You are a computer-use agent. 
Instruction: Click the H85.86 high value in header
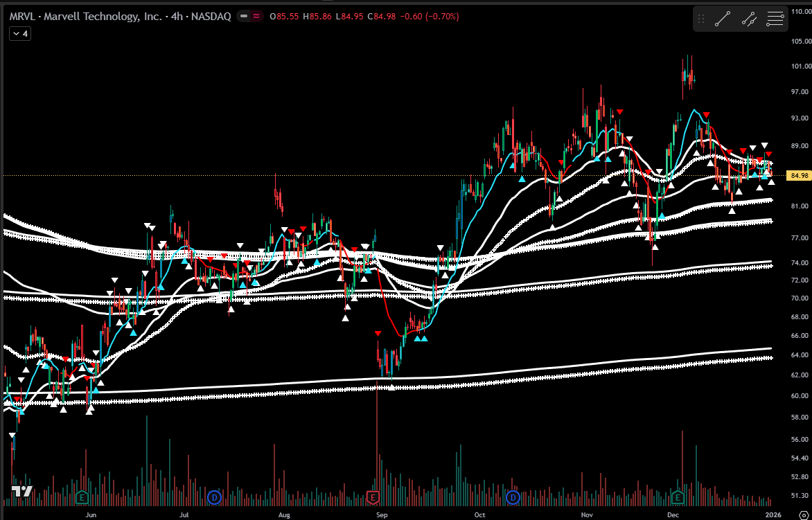[317, 17]
